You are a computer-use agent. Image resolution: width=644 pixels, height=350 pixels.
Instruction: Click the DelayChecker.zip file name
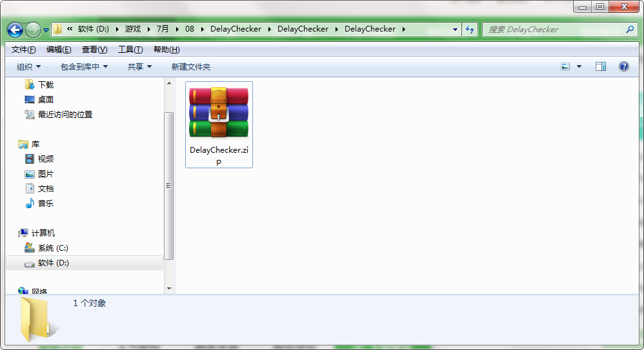click(219, 155)
